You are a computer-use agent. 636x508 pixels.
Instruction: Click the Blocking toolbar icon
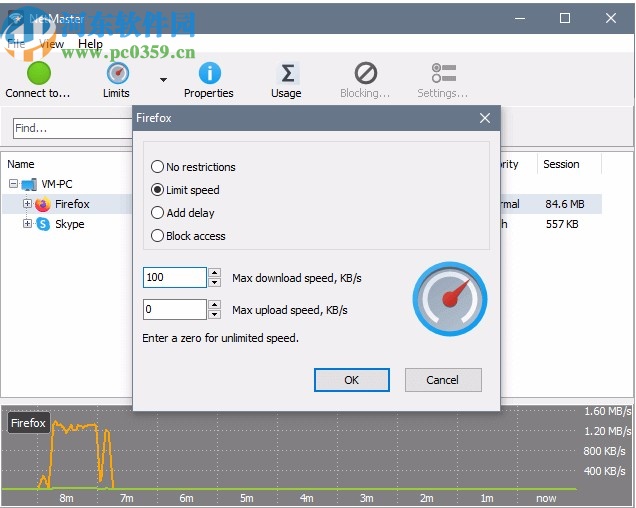[x=366, y=73]
